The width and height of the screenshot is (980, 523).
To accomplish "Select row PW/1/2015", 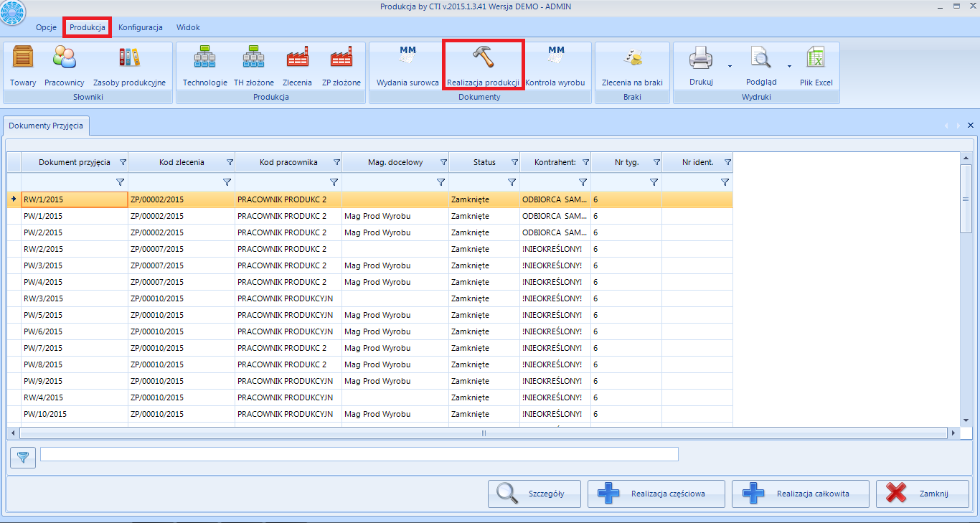I will [370, 216].
